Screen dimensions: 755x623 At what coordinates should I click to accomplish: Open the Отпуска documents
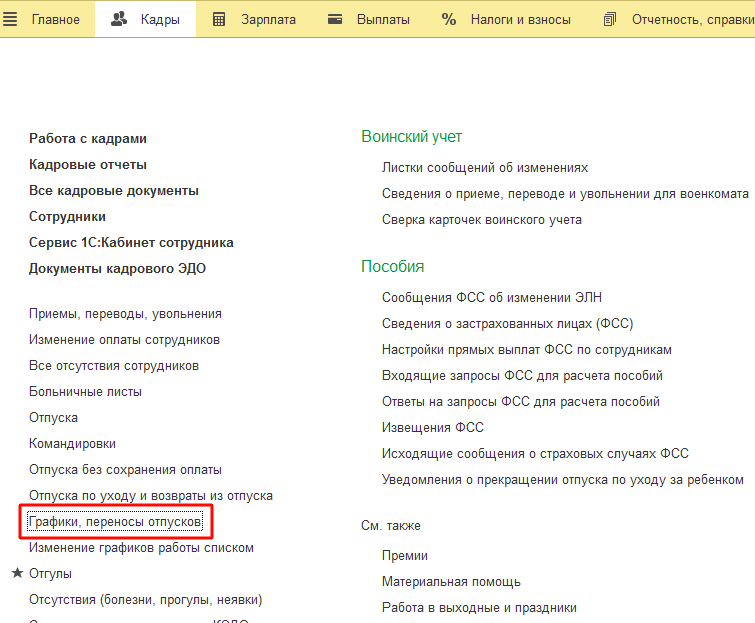(53, 418)
